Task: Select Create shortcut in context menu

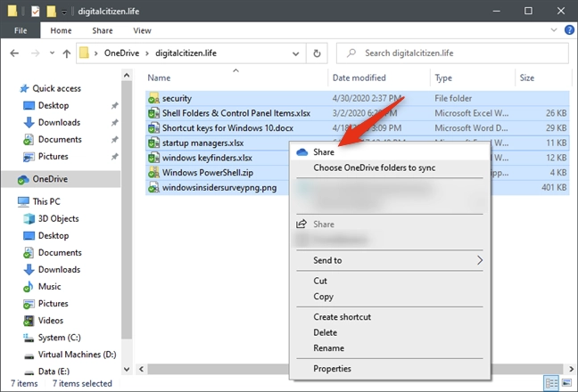Action: coord(390,317)
